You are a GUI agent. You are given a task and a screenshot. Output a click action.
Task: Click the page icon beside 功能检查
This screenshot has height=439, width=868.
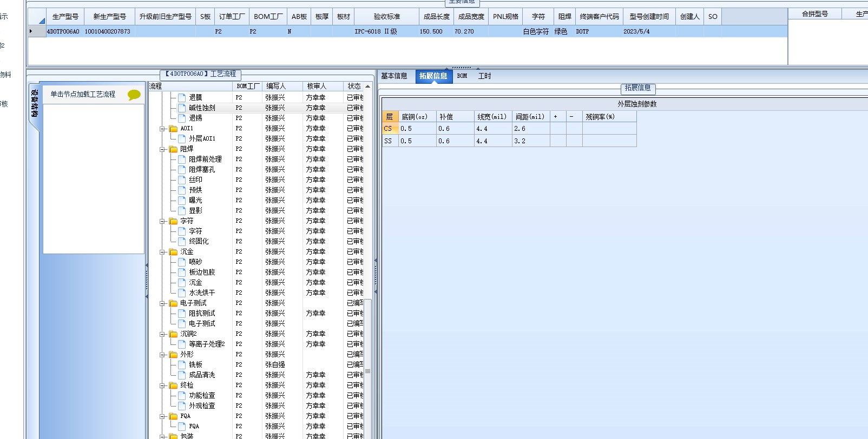[182, 395]
